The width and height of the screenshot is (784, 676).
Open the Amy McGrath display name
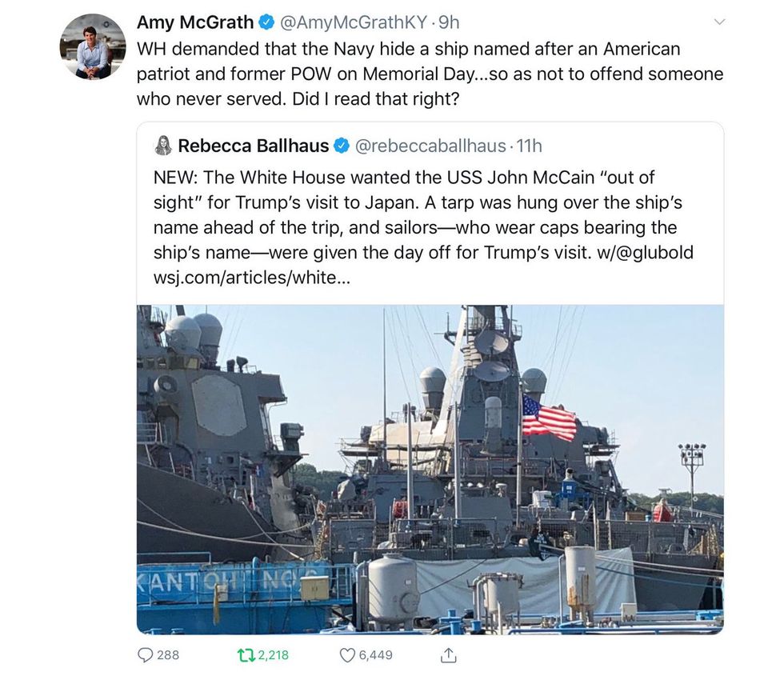[x=195, y=22]
